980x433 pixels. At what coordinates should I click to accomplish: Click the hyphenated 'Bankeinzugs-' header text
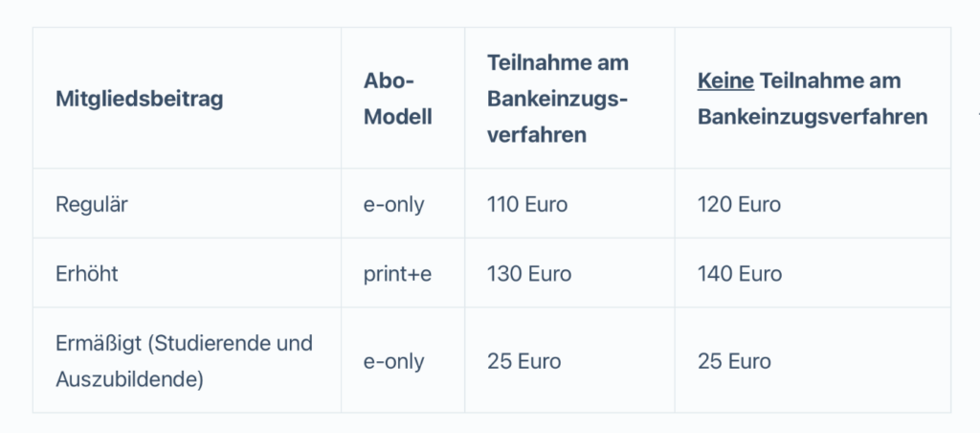tap(557, 99)
